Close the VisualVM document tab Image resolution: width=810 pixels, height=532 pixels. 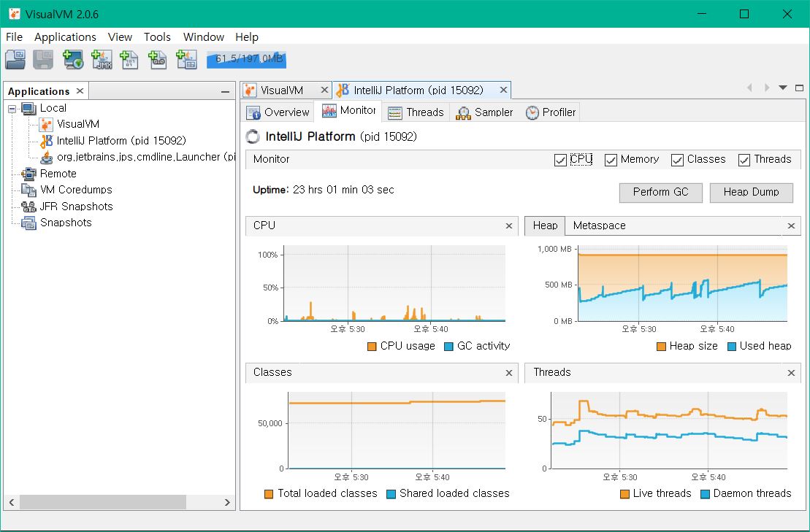pyautogui.click(x=324, y=90)
